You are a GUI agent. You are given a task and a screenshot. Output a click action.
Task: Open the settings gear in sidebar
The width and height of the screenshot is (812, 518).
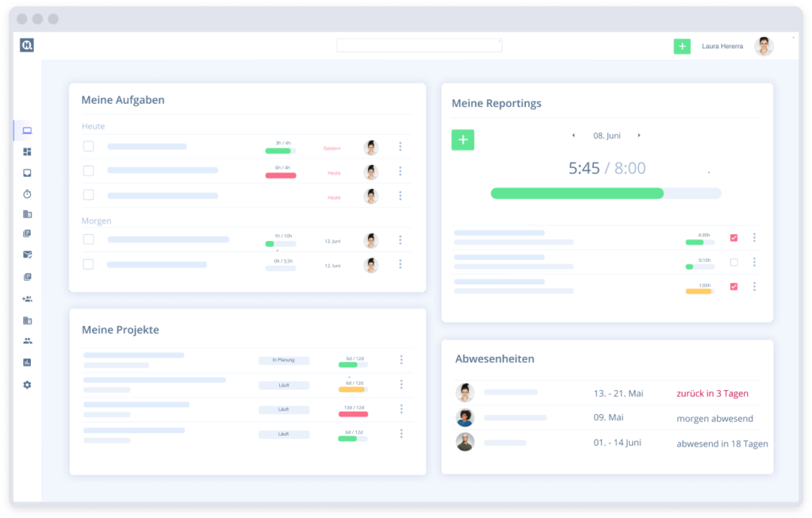tap(28, 385)
